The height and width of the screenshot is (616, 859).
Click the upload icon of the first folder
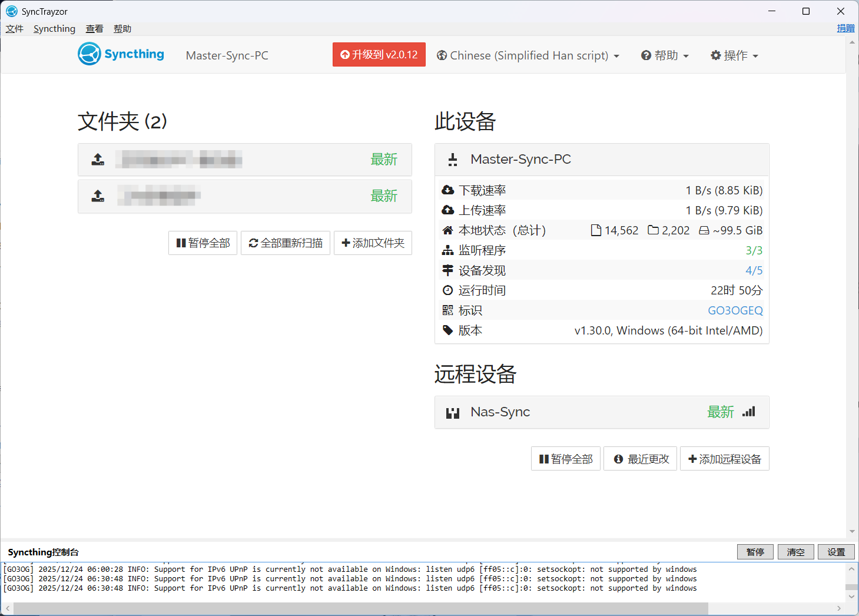(x=98, y=160)
